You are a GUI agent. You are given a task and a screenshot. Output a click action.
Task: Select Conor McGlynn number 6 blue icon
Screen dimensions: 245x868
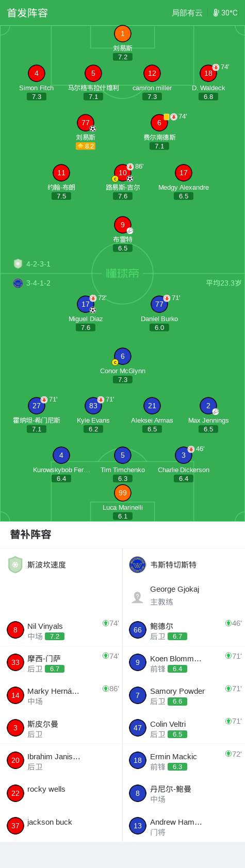tap(123, 357)
